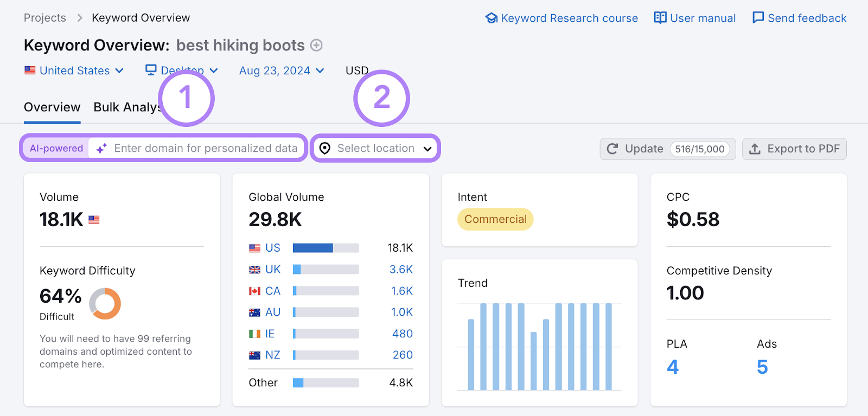This screenshot has width=868, height=416.
Task: Click the Send feedback speech bubble icon
Action: click(x=758, y=18)
